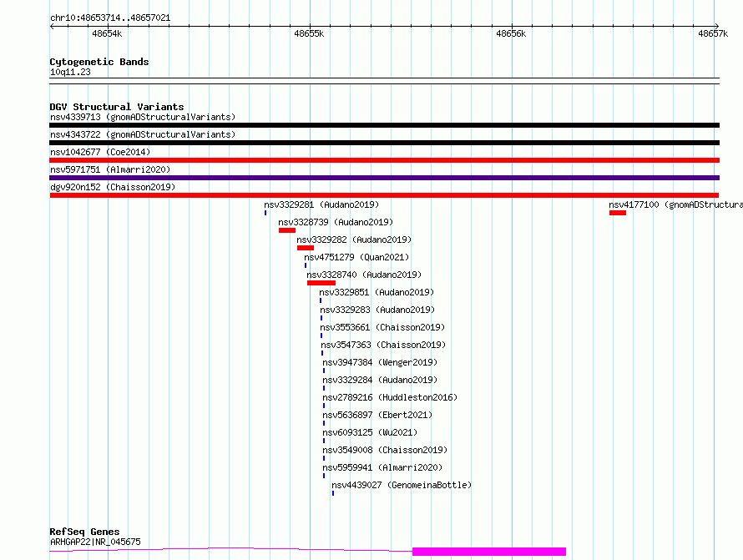Open the nsv6093125 (Wu2021) label
The image size is (743, 560).
click(370, 432)
